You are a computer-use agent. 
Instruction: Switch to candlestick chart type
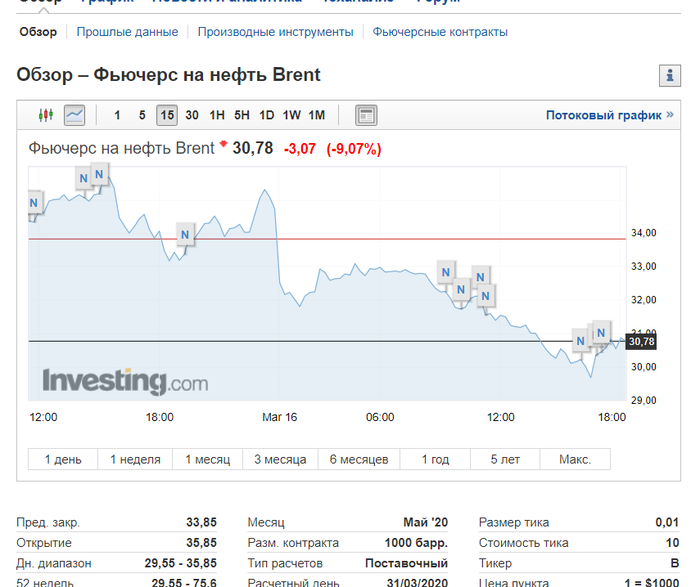(45, 115)
